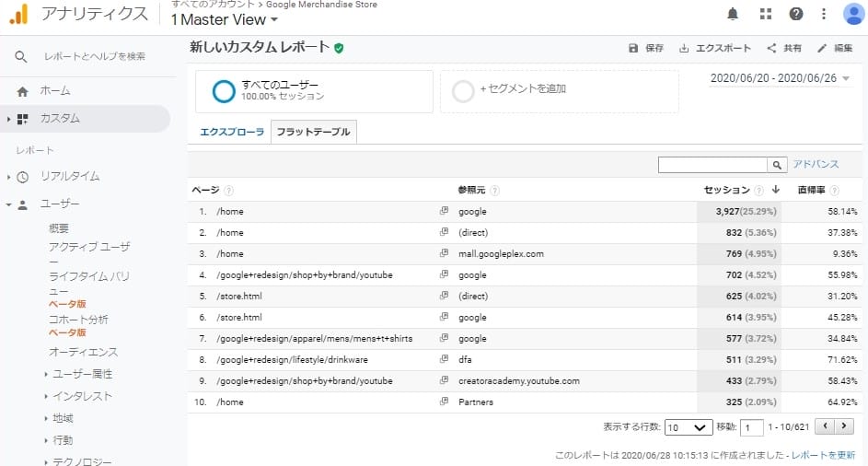Viewport: 868px width, 466px height.
Task: Click the レポートを更新 link
Action: click(823, 456)
